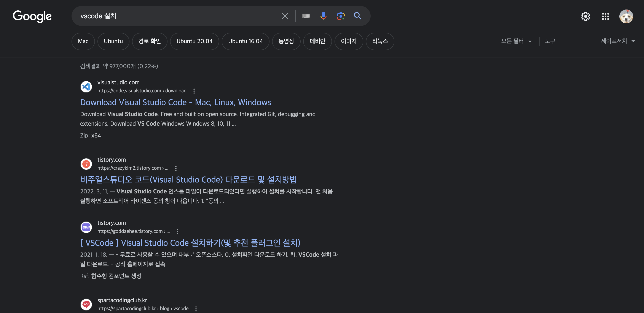This screenshot has width=644, height=313.
Task: Click the magnifying glass search button
Action: (357, 16)
